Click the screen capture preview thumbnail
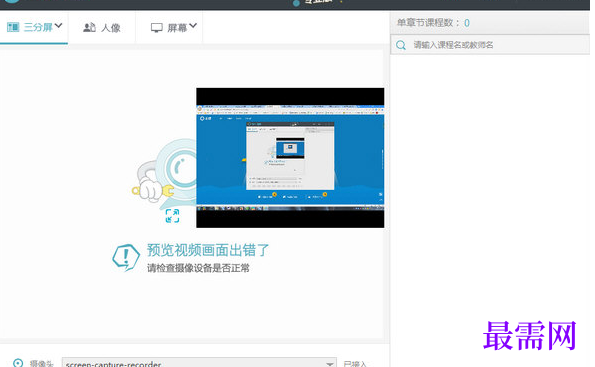Viewport: 595px width, 367px height. (x=290, y=158)
